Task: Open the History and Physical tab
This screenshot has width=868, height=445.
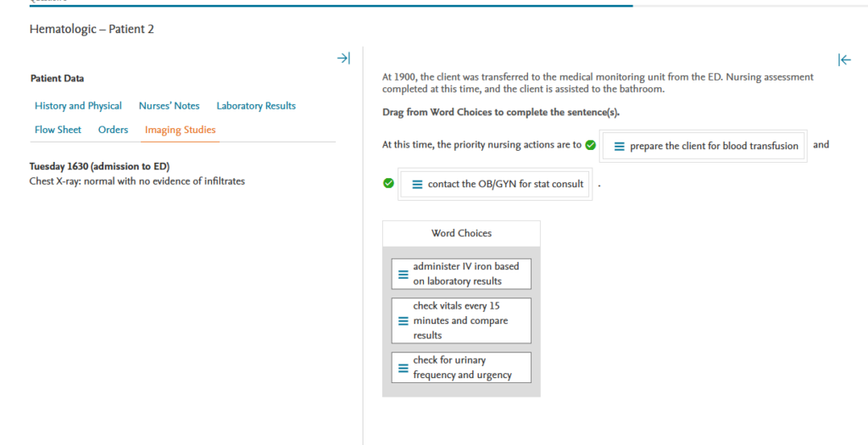Action: coord(78,106)
